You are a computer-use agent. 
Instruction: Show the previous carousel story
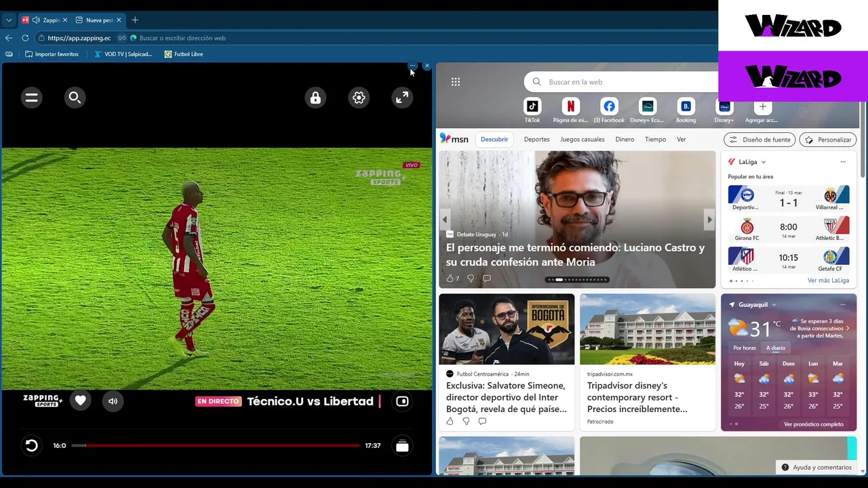tap(446, 220)
